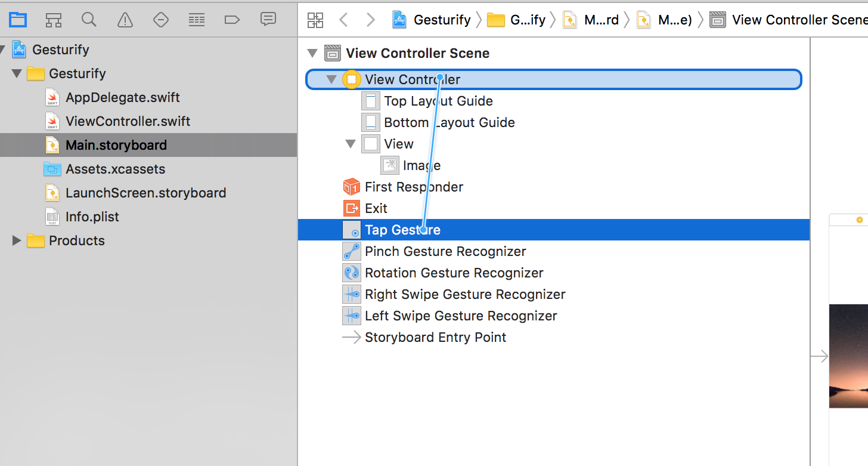Collapse the Gesturify group folder

(17, 73)
